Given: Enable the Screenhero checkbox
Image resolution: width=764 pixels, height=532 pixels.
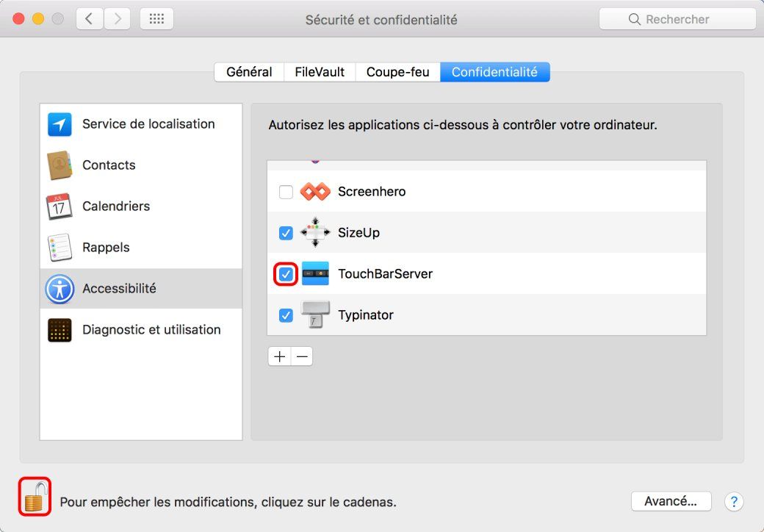Looking at the screenshot, I should coord(285,191).
